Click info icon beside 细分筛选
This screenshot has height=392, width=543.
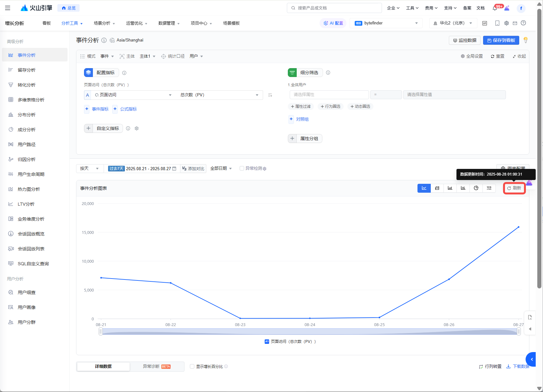pyautogui.click(x=328, y=73)
